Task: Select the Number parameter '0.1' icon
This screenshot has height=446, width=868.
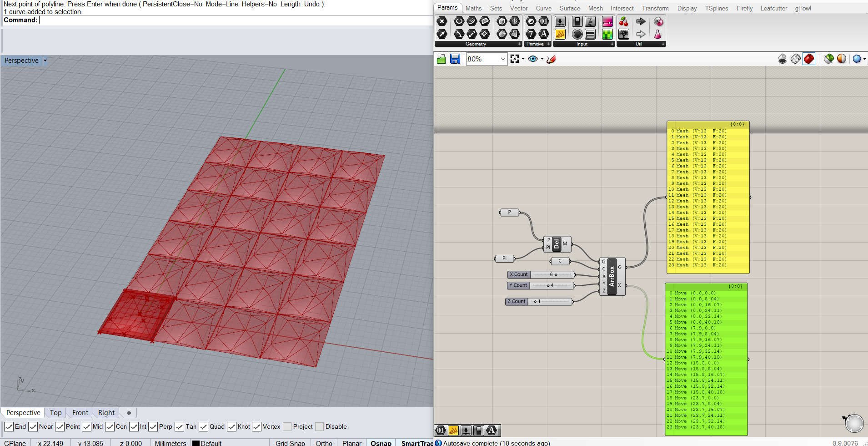Action: (544, 21)
